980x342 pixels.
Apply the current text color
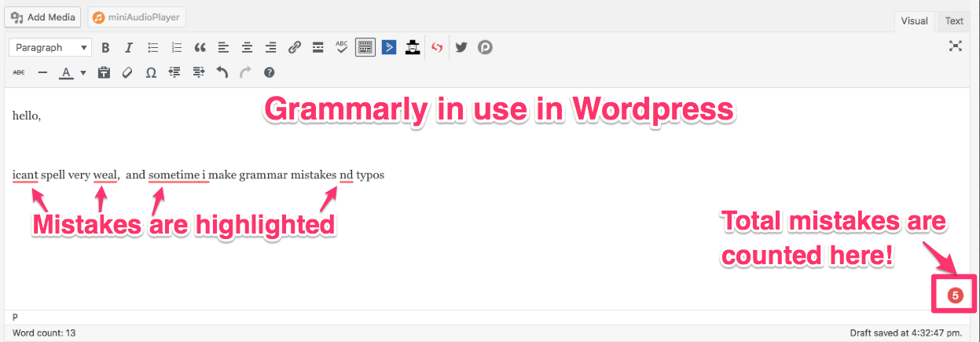[67, 72]
